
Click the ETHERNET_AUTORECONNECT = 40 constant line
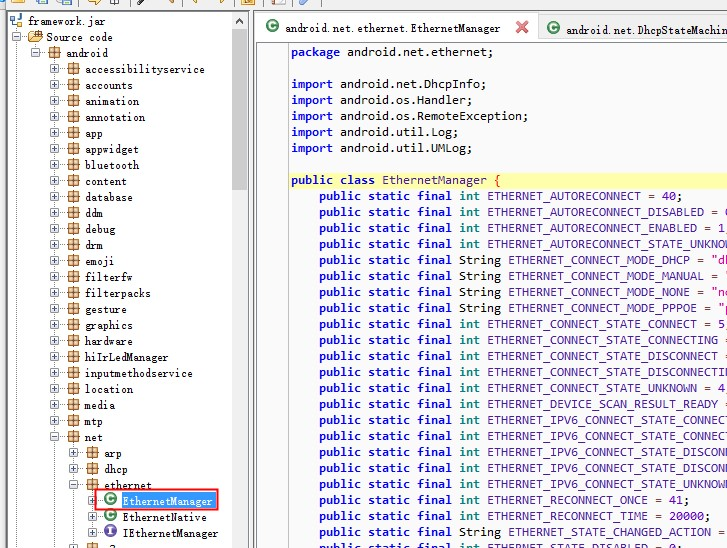tap(500, 196)
